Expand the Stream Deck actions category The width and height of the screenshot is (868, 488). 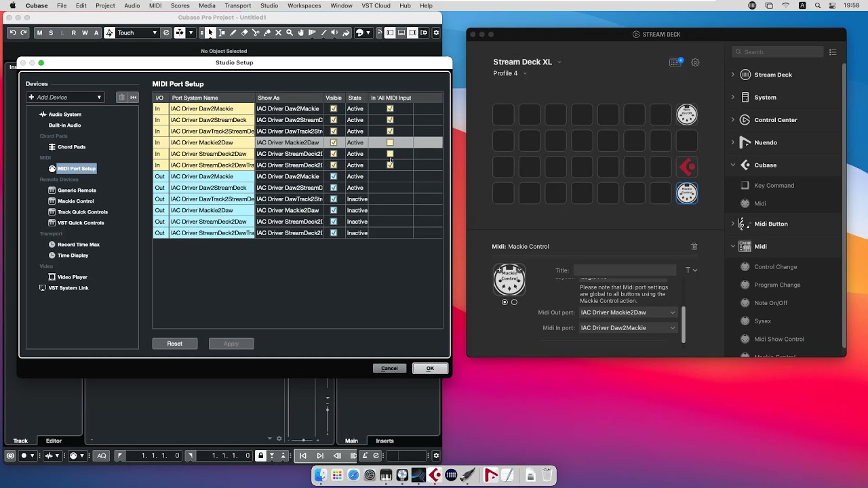coord(732,75)
